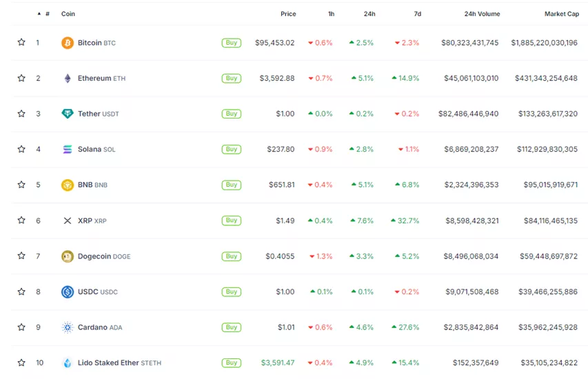Sort table by 24h Volume header
The image size is (588, 379).
point(482,14)
